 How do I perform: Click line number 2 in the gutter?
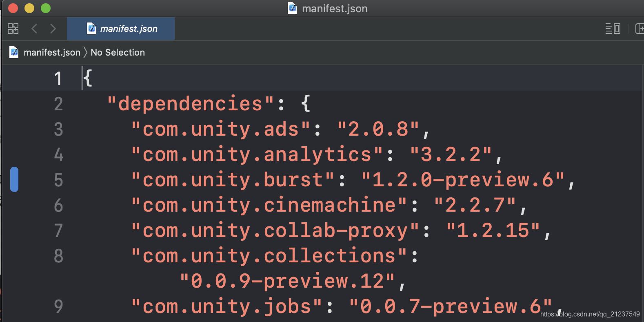click(58, 104)
